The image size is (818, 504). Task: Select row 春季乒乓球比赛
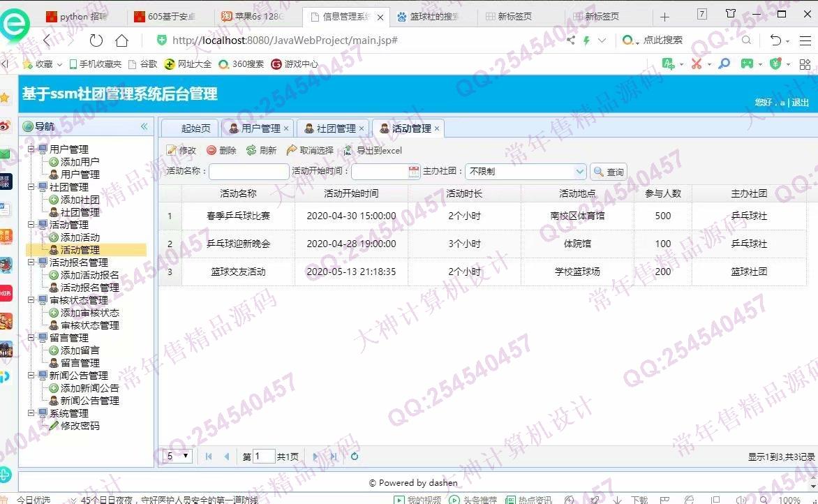[x=482, y=216]
